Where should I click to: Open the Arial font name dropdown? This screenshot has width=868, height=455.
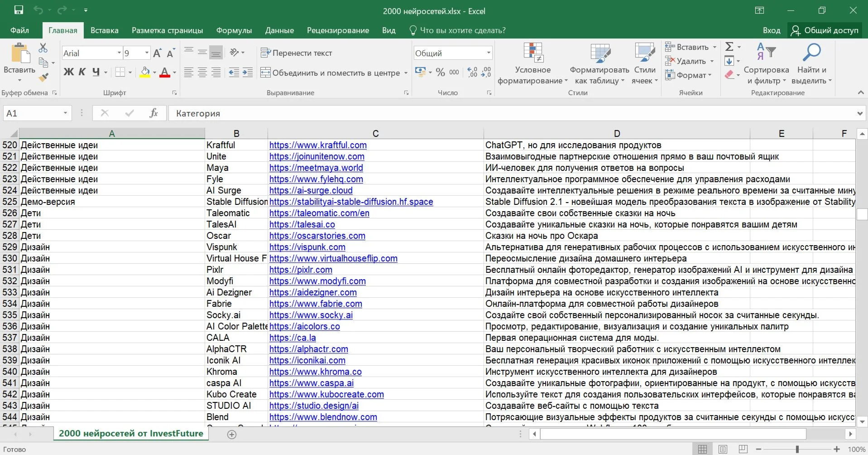click(119, 53)
